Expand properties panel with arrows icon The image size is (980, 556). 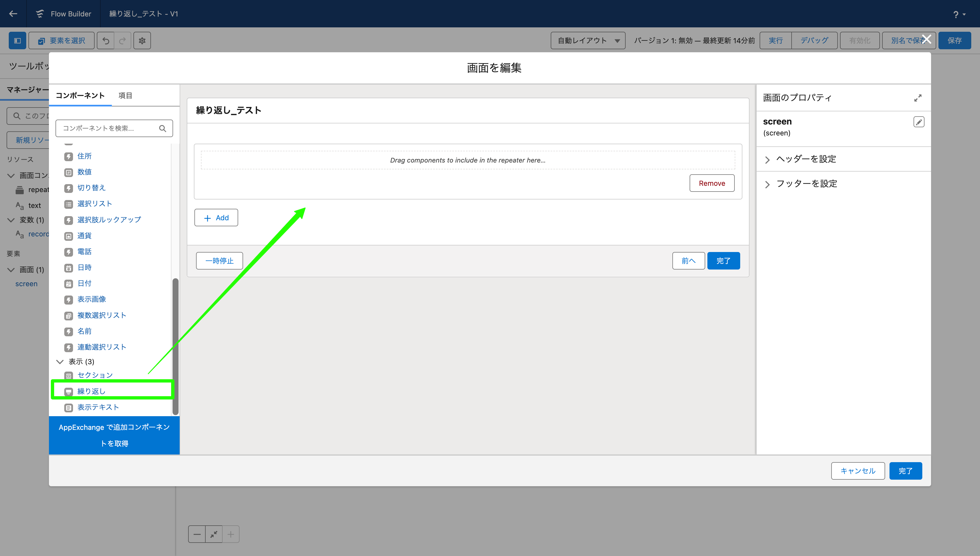[918, 98]
